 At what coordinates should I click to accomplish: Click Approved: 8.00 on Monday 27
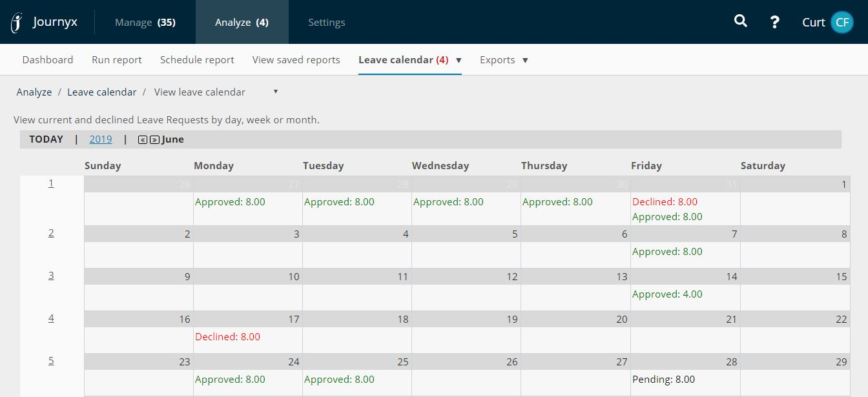(x=230, y=201)
